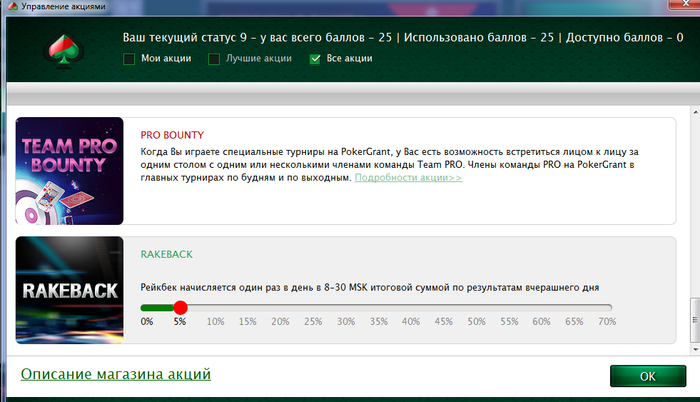700x402 pixels.
Task: Click the Доступно баллов – 0 text
Action: click(x=625, y=38)
